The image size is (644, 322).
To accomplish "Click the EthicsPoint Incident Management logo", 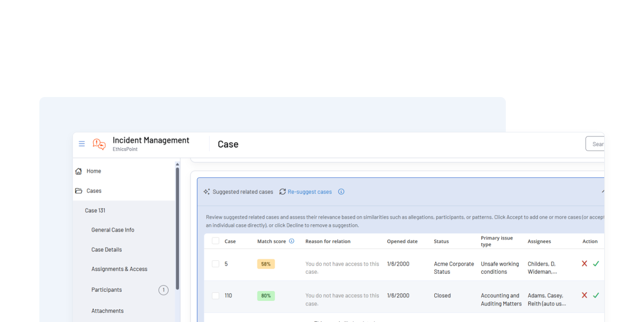I will [99, 144].
